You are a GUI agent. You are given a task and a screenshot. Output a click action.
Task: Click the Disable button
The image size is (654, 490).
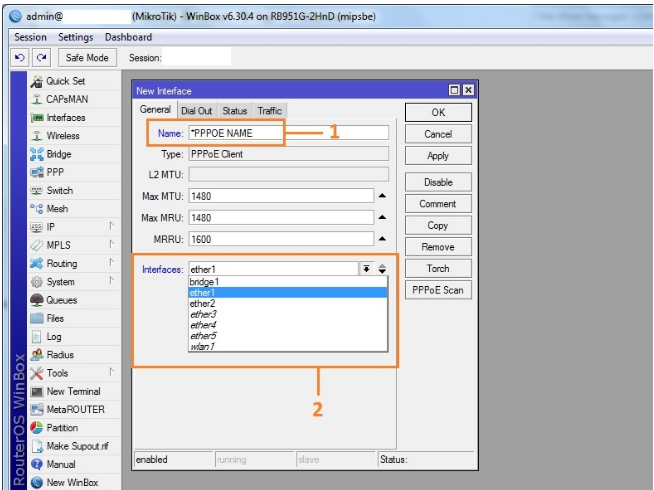[x=438, y=182]
